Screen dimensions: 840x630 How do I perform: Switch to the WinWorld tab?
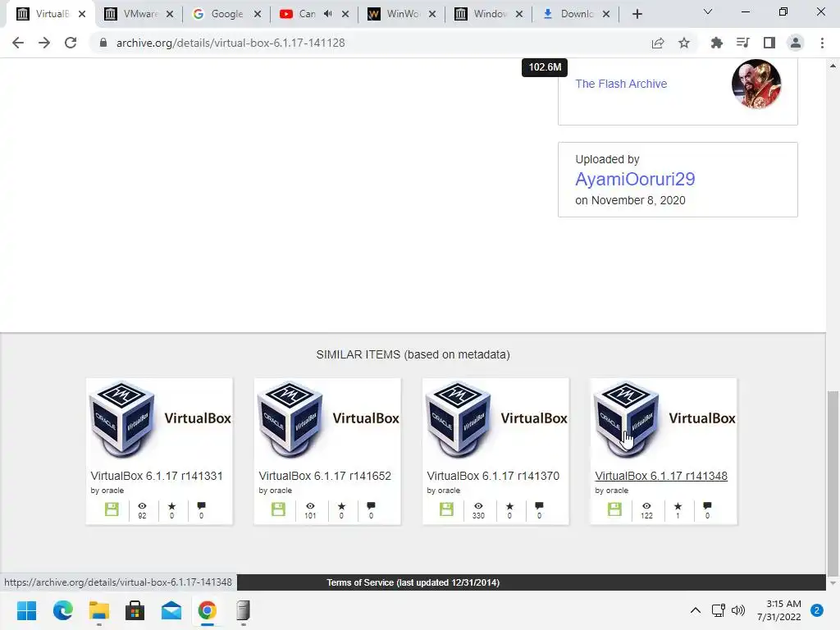tap(403, 14)
